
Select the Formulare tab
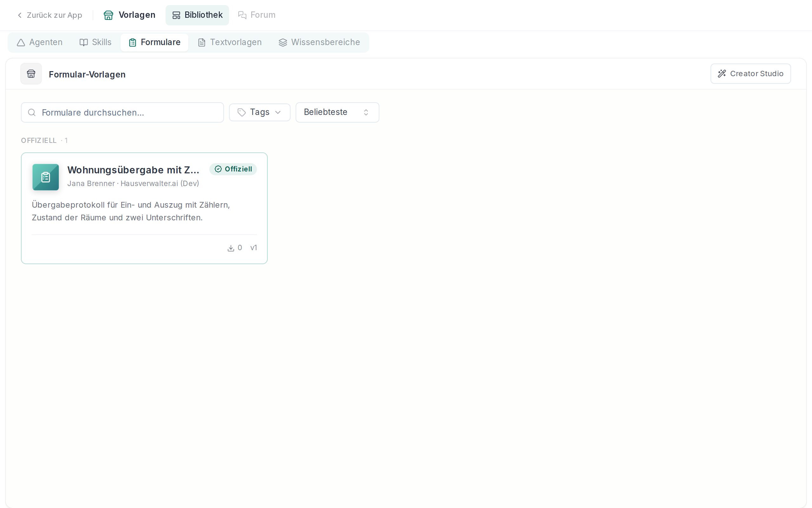155,42
